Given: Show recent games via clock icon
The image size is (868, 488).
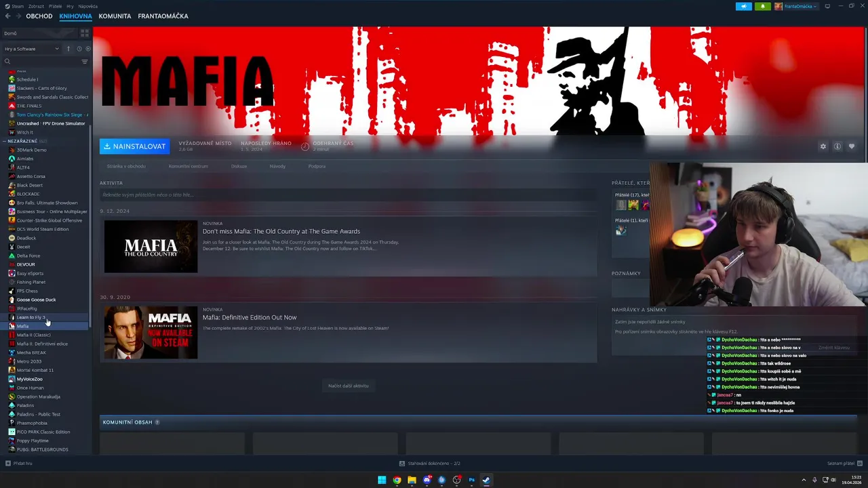Looking at the screenshot, I should (x=79, y=49).
